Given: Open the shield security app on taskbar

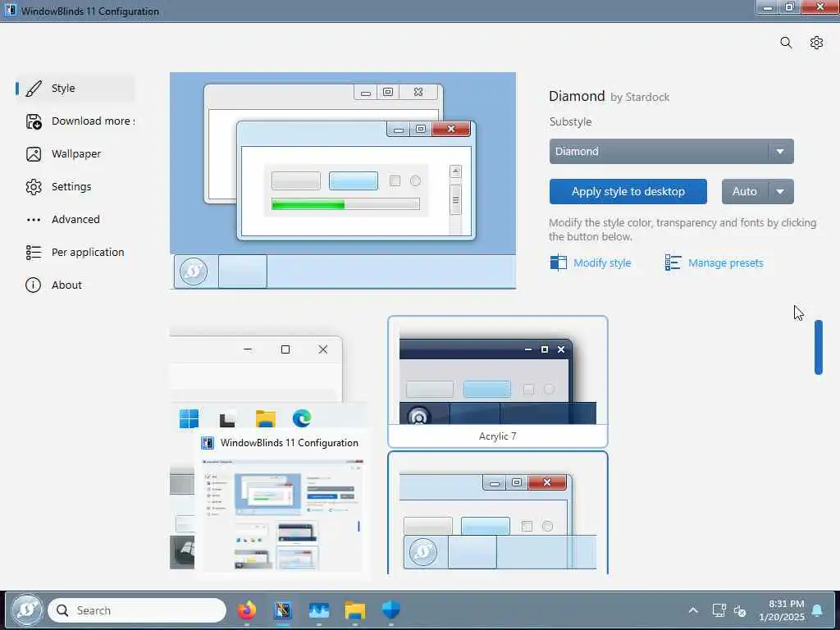Looking at the screenshot, I should click(390, 610).
